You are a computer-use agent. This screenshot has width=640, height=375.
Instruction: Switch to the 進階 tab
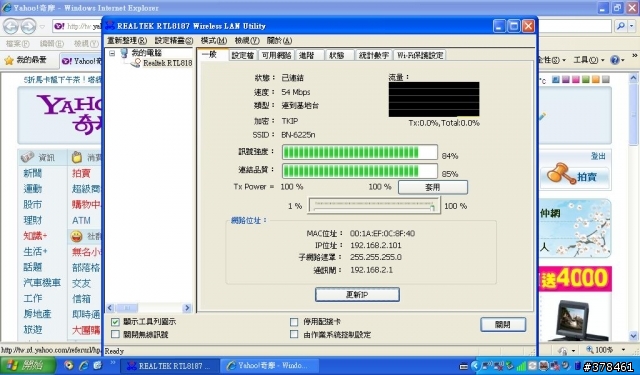click(x=309, y=55)
